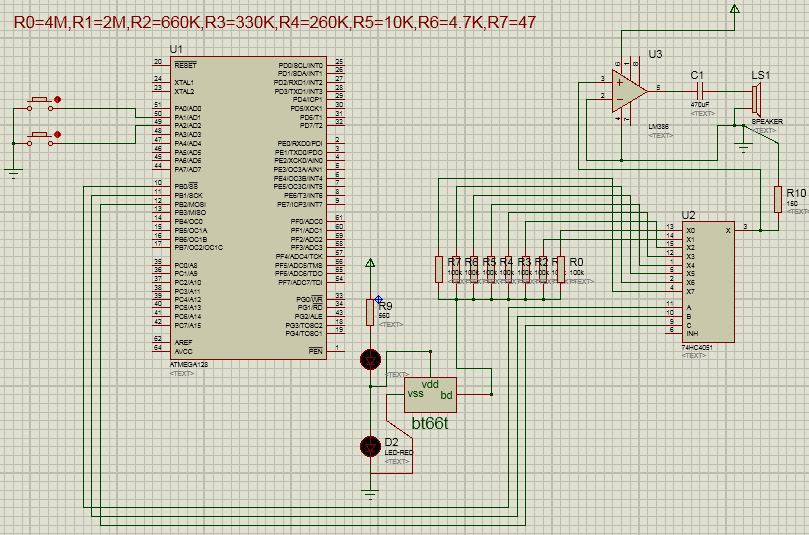Click the SPEAKER value text
Image resolution: width=809 pixels, height=535 pixels.
pyautogui.click(x=767, y=122)
